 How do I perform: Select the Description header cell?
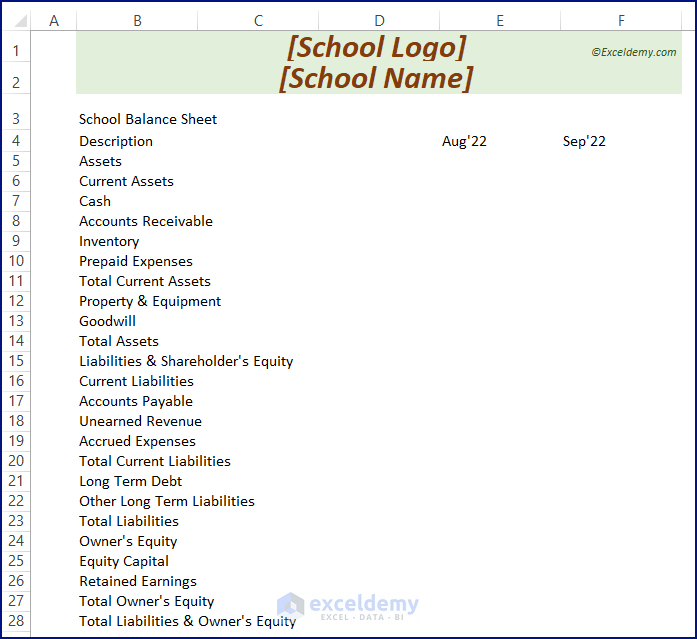coord(116,141)
